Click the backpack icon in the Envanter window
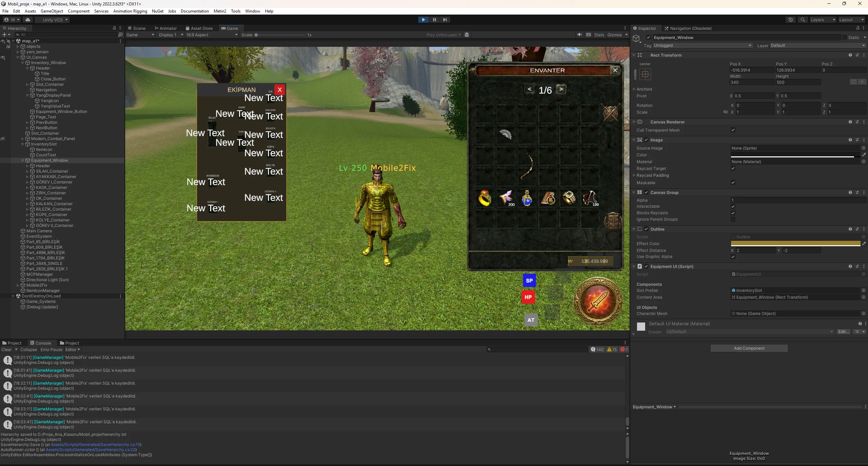Screen dimensions: 868x466 pos(613,221)
